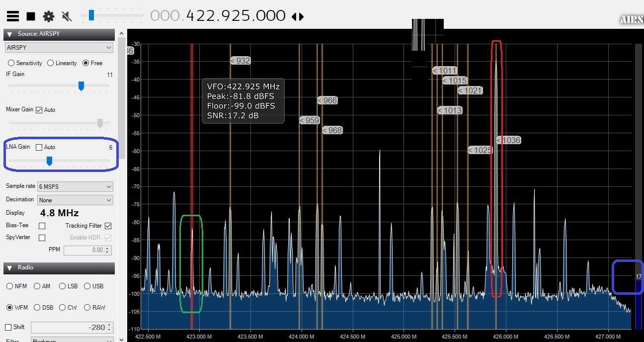Adjust the IF Gain slider
Viewport: 644px width, 342px height.
point(59,86)
